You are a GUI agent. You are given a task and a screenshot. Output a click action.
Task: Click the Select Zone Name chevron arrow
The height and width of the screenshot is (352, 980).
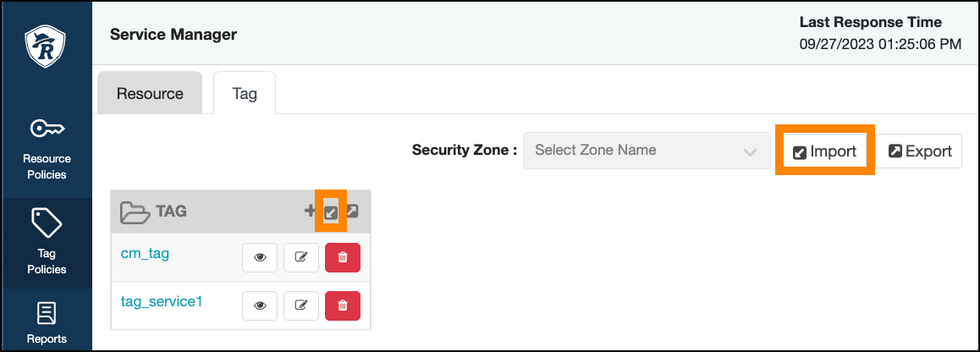pos(749,152)
